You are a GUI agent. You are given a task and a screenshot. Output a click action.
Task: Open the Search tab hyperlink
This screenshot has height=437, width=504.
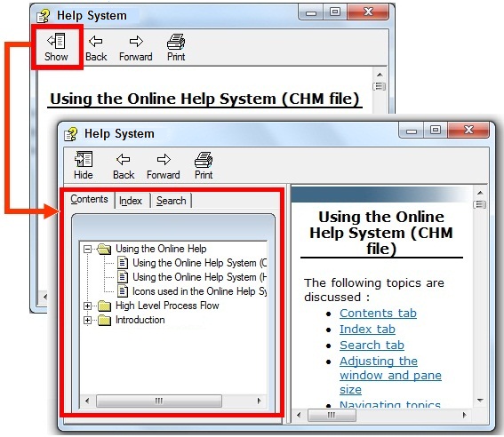(372, 346)
